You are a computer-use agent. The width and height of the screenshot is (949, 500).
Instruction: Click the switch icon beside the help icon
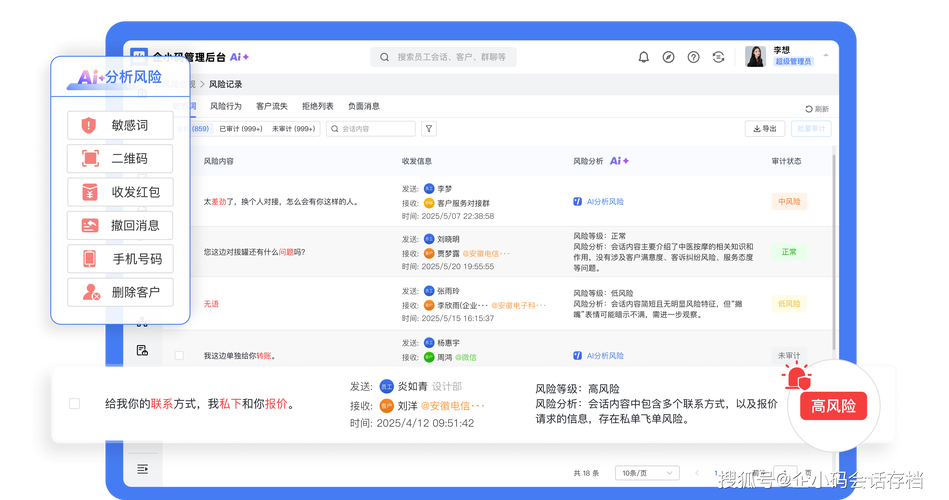tap(718, 57)
